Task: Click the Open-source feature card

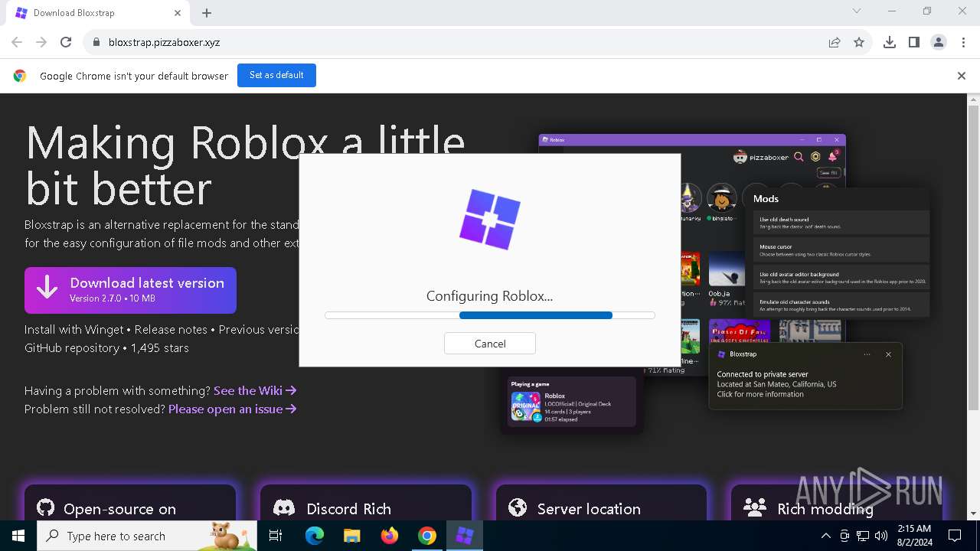Action: (x=130, y=503)
